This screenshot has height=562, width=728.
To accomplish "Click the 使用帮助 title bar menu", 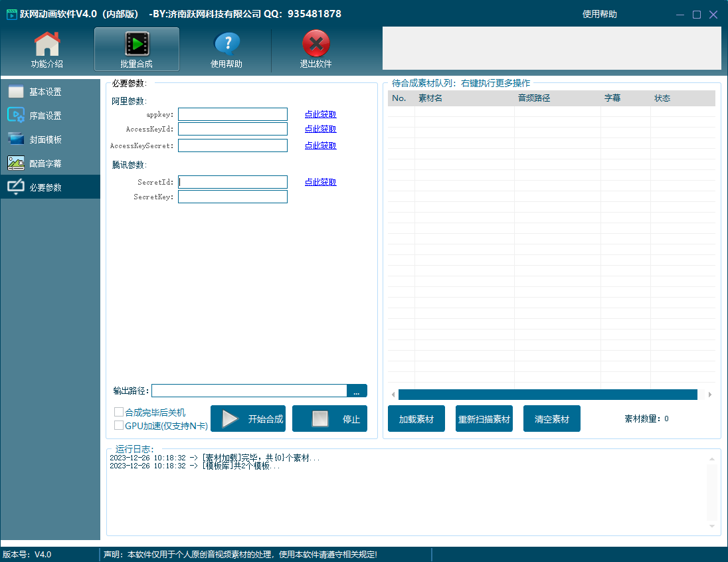I will click(x=599, y=14).
